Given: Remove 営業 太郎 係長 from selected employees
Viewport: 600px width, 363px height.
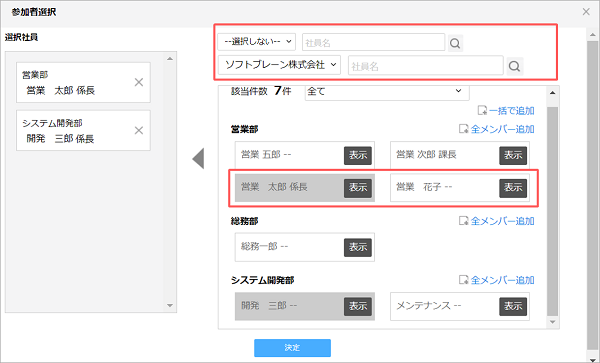Looking at the screenshot, I should coord(139,82).
